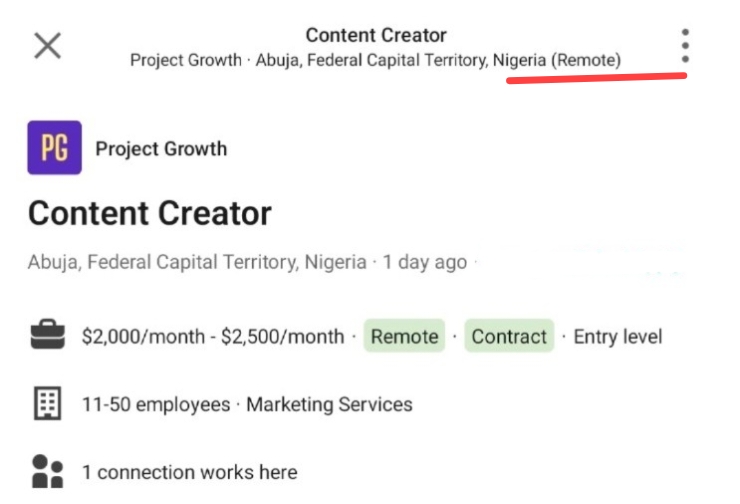Click the briefcase salary icon
740x504 pixels.
pos(48,335)
